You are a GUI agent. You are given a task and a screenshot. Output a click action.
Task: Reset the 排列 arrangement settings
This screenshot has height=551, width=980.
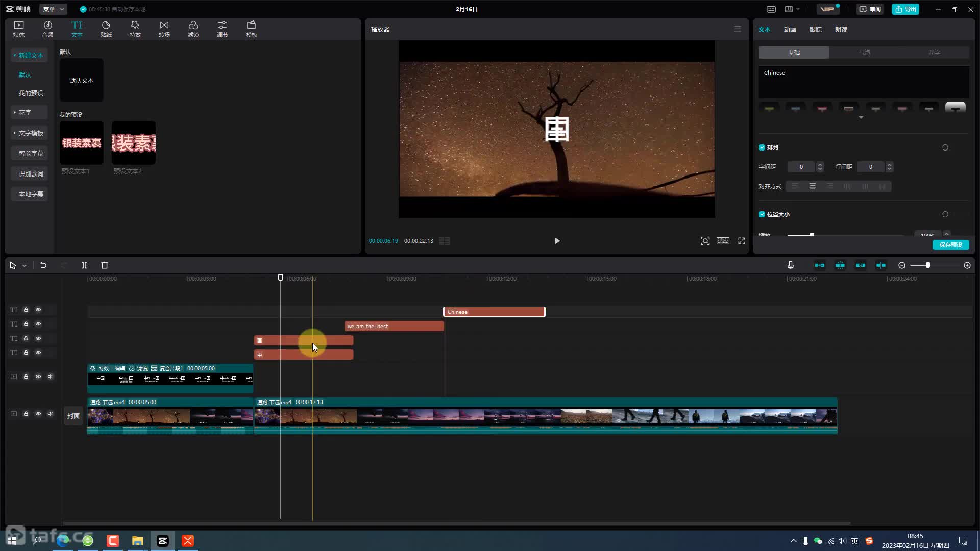tap(945, 147)
